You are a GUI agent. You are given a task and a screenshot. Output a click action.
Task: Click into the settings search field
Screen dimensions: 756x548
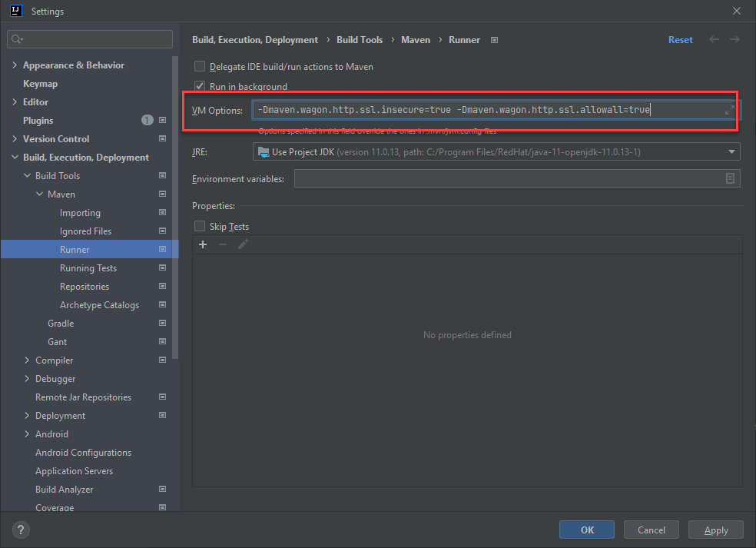coord(90,39)
